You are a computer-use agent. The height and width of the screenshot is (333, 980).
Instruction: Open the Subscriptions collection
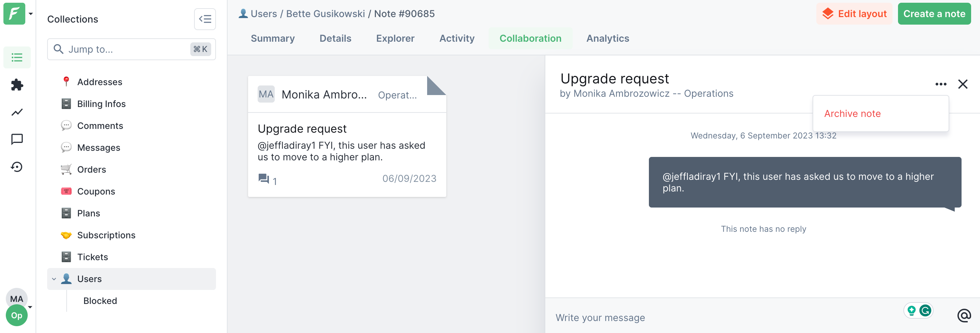[x=106, y=235]
